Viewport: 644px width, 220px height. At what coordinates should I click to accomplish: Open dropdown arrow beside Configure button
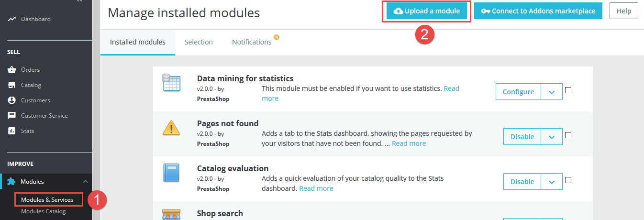click(x=552, y=92)
